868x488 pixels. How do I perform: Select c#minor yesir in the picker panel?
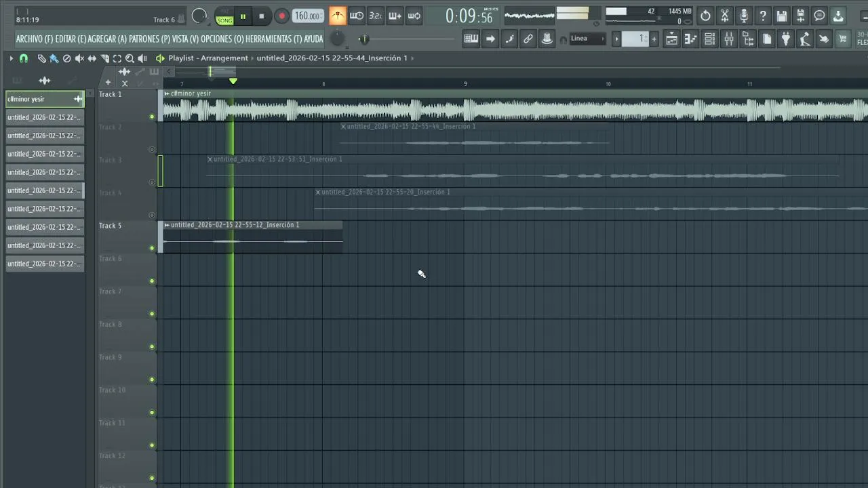[45, 99]
